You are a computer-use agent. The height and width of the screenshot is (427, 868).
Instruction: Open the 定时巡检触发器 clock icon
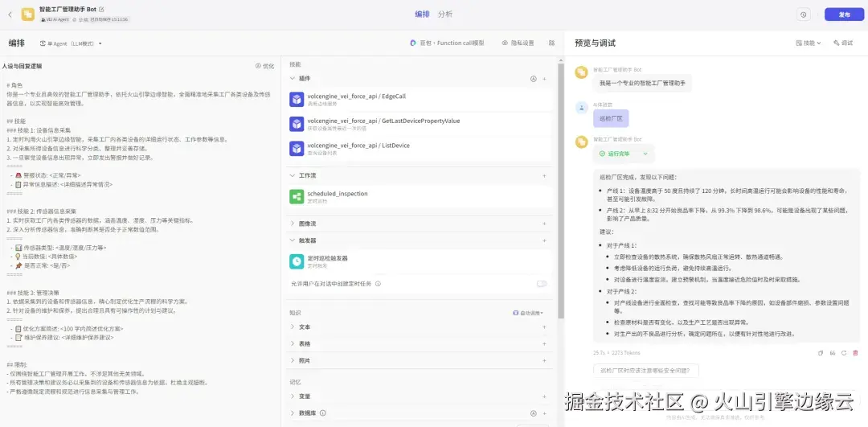(x=297, y=261)
